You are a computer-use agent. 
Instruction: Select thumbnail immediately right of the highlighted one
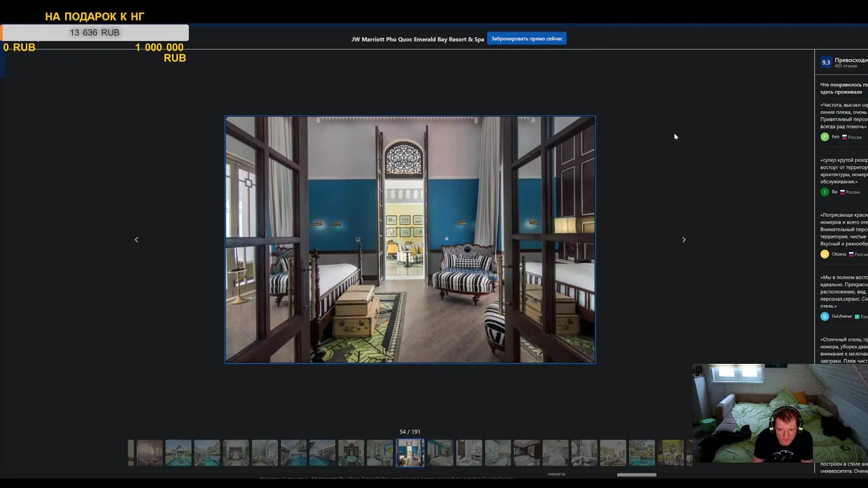point(439,453)
